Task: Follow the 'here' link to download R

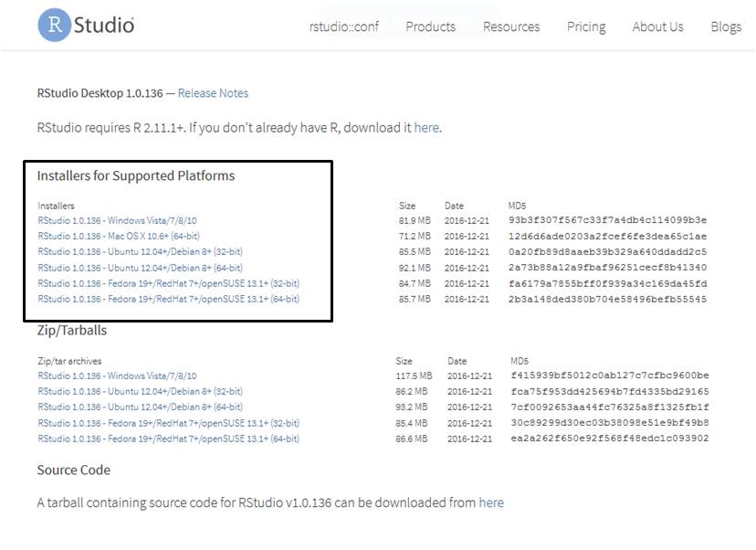Action: pos(426,127)
